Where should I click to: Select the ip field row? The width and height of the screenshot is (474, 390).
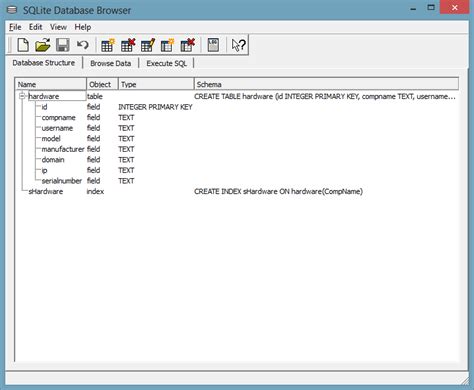coord(237,170)
